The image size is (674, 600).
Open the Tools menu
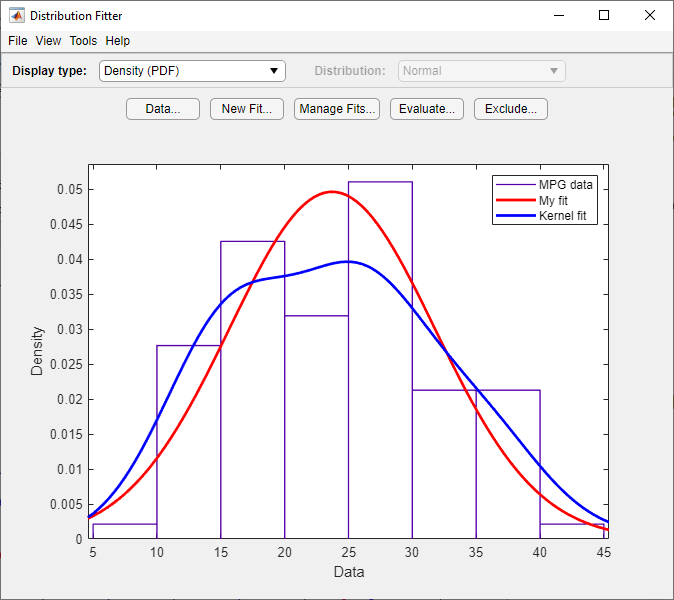83,41
